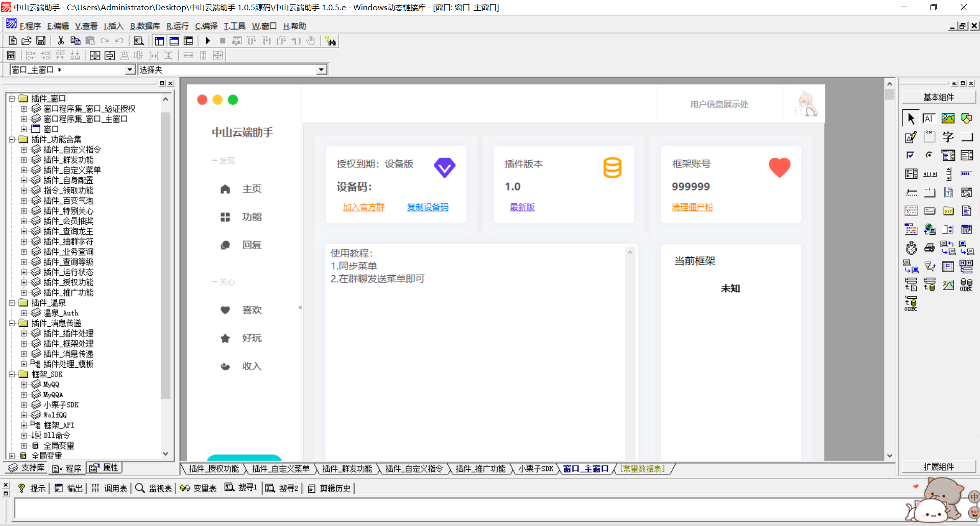The height and width of the screenshot is (526, 980).
Task: Save the project using the save icon
Action: pyautogui.click(x=41, y=41)
